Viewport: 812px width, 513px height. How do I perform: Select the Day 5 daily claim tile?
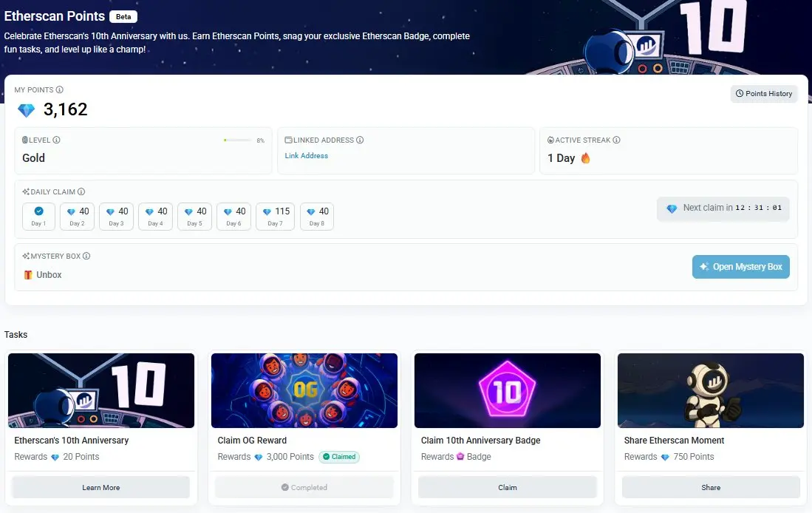pos(195,216)
